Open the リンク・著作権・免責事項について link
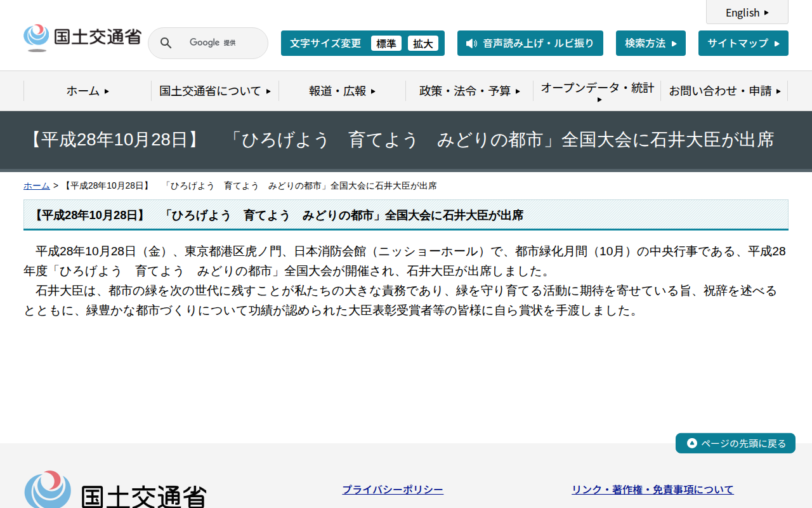The height and width of the screenshot is (508, 812). coord(652,489)
